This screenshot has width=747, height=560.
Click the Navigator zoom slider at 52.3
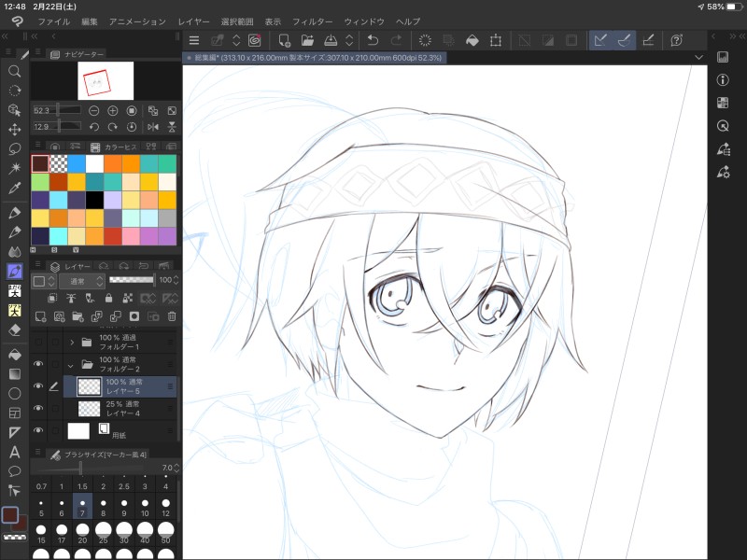coord(57,110)
